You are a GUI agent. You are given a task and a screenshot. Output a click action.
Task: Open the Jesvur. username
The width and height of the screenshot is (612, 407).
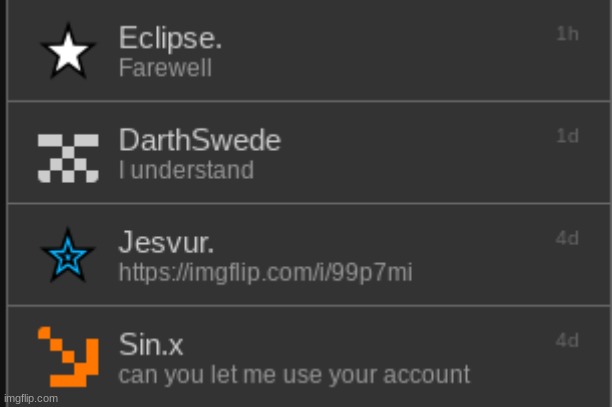point(166,243)
